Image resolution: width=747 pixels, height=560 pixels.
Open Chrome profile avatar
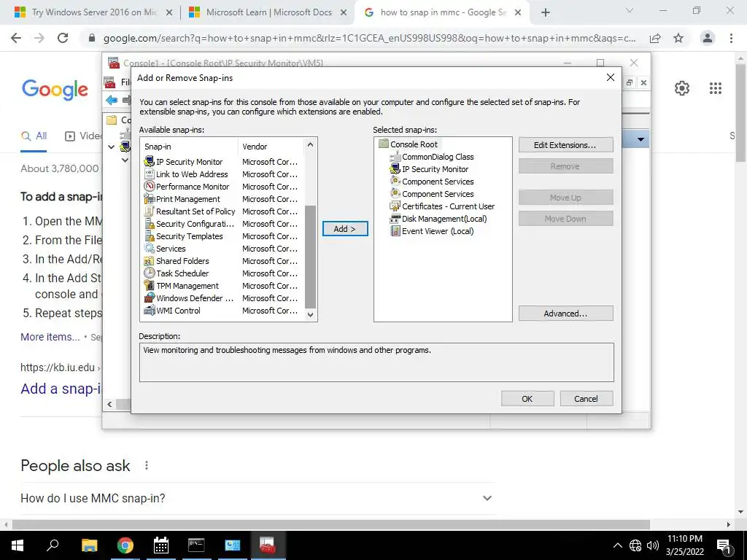click(708, 38)
